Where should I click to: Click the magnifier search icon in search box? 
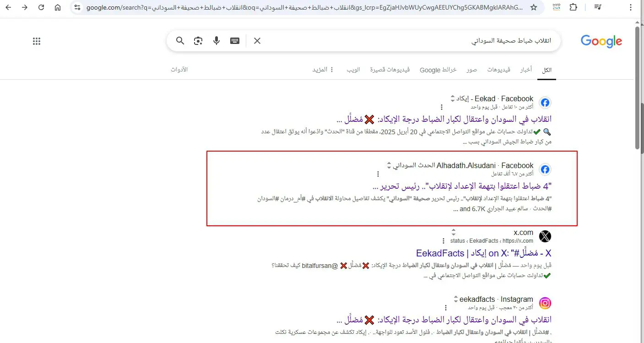pyautogui.click(x=180, y=41)
